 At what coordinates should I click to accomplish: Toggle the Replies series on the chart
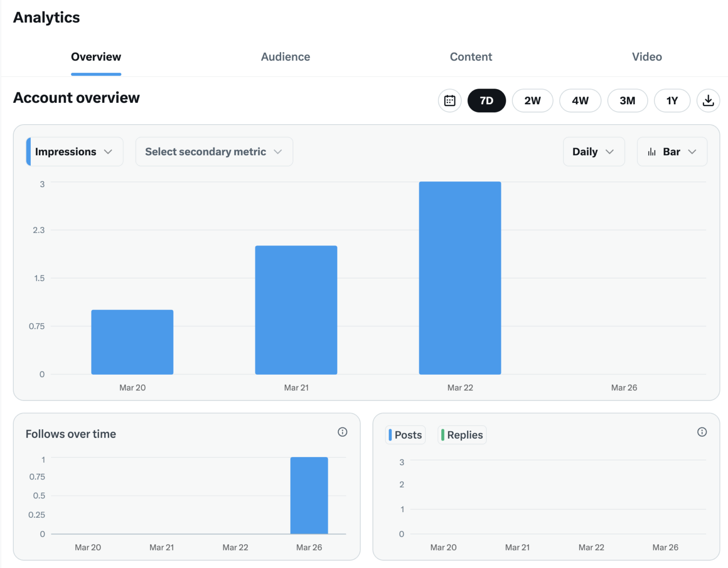[x=462, y=434]
